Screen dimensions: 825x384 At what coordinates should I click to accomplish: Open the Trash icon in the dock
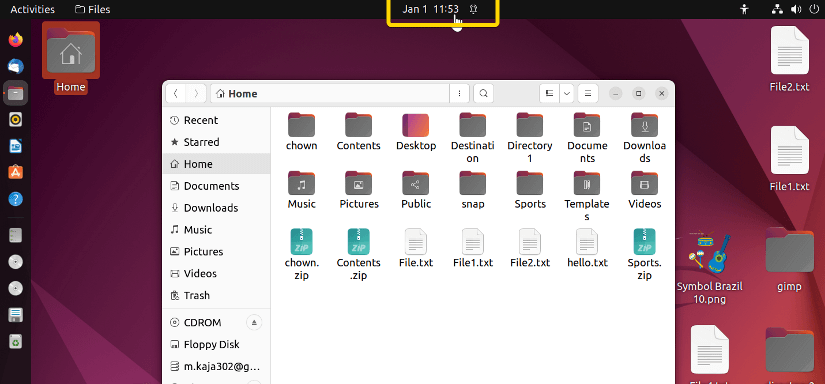point(16,342)
